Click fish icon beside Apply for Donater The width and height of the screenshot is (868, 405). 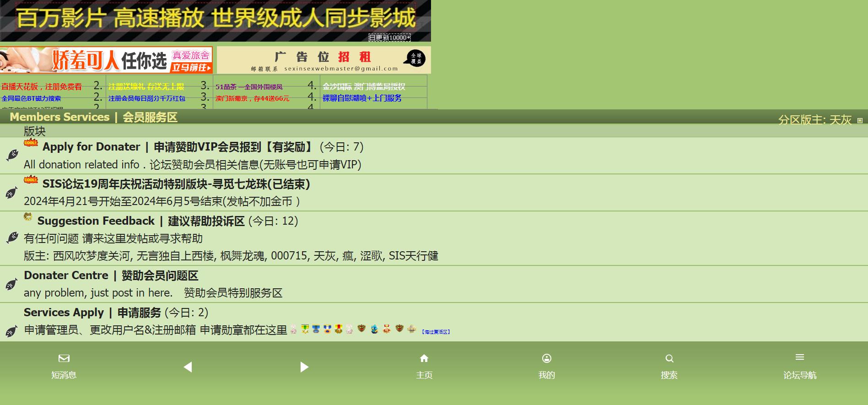(12, 155)
